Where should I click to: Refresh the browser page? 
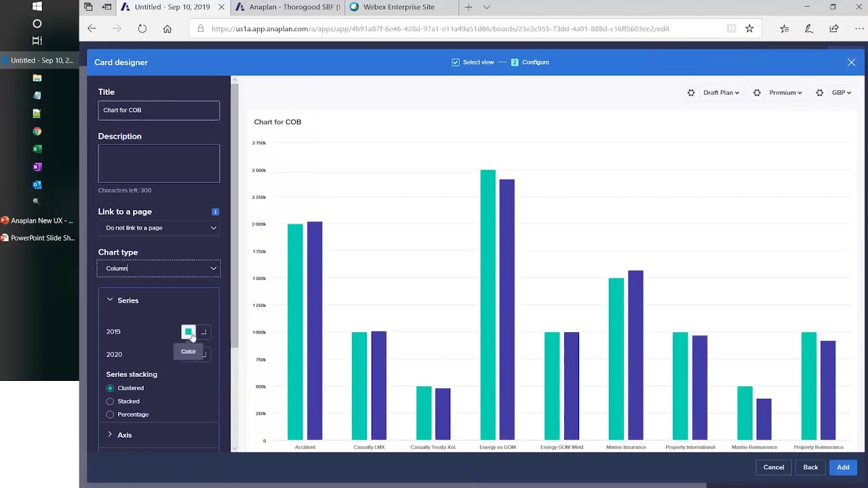[142, 28]
